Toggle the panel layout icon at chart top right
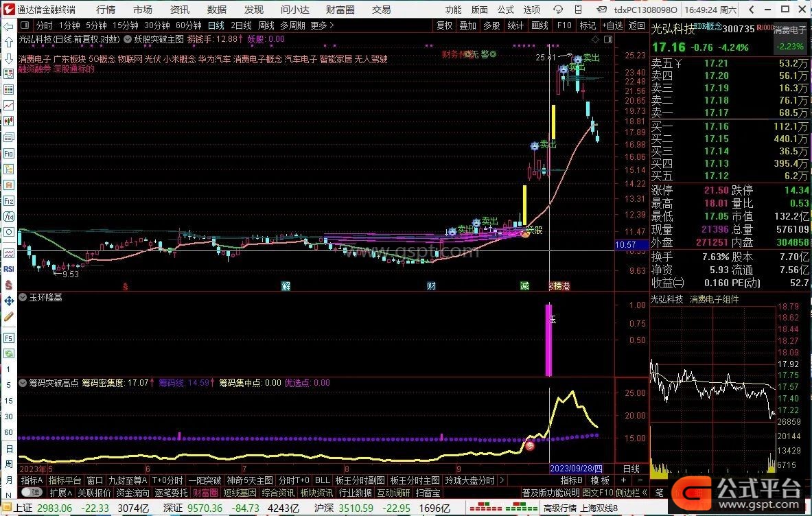The image size is (812, 516). point(608,39)
